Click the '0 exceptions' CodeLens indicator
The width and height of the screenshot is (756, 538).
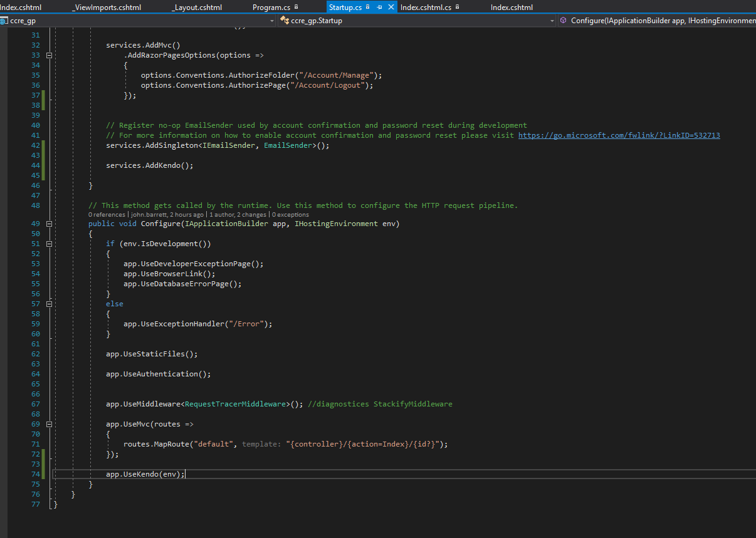point(291,214)
